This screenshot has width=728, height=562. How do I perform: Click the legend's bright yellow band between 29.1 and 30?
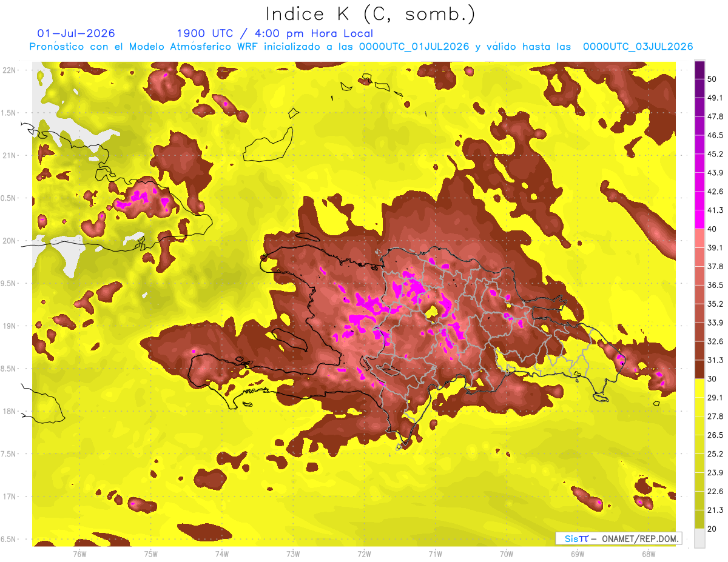coord(700,388)
